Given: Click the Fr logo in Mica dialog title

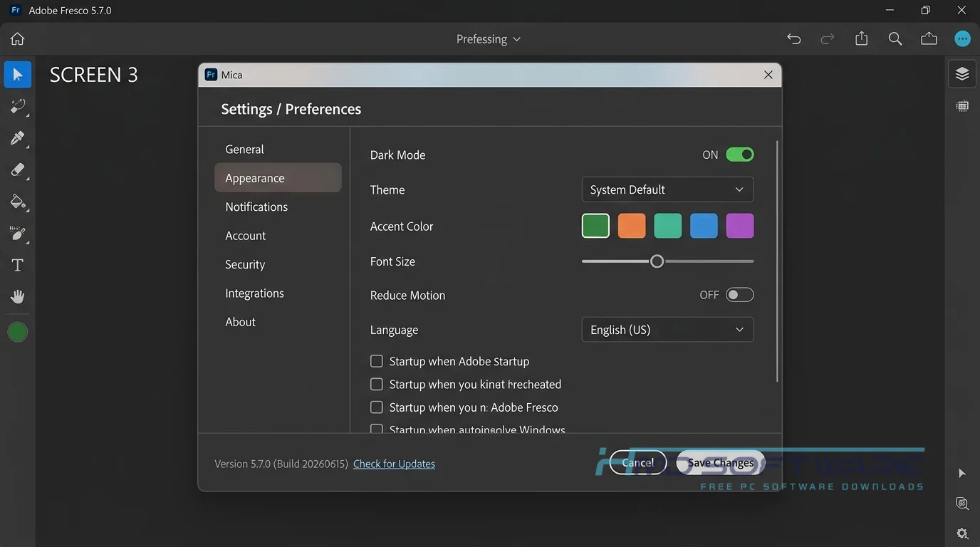Looking at the screenshot, I should coord(211,75).
